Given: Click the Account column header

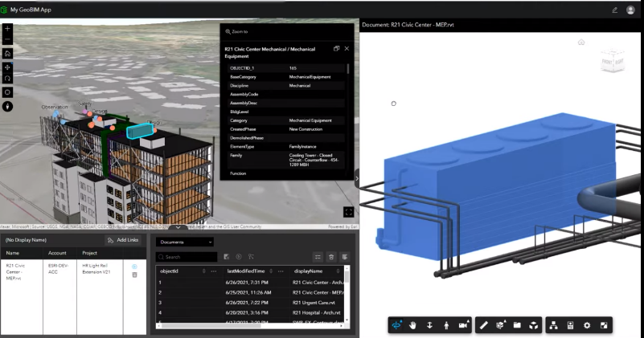Looking at the screenshot, I should click(x=57, y=253).
